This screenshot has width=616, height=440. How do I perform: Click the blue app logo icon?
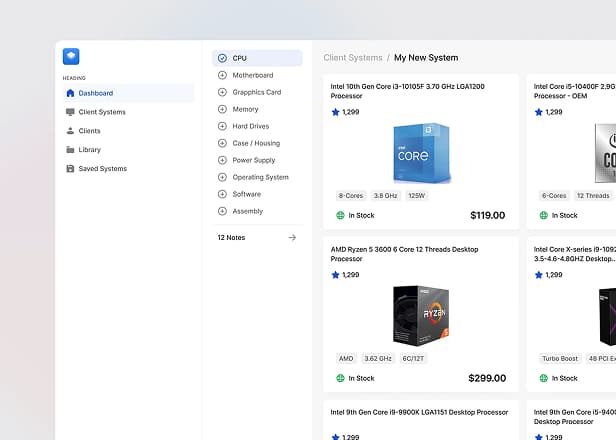70,57
